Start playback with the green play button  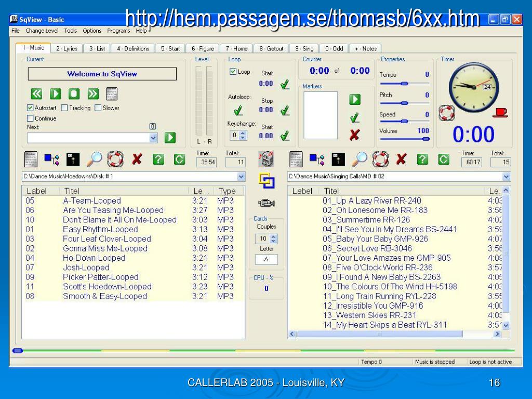pyautogui.click(x=55, y=94)
